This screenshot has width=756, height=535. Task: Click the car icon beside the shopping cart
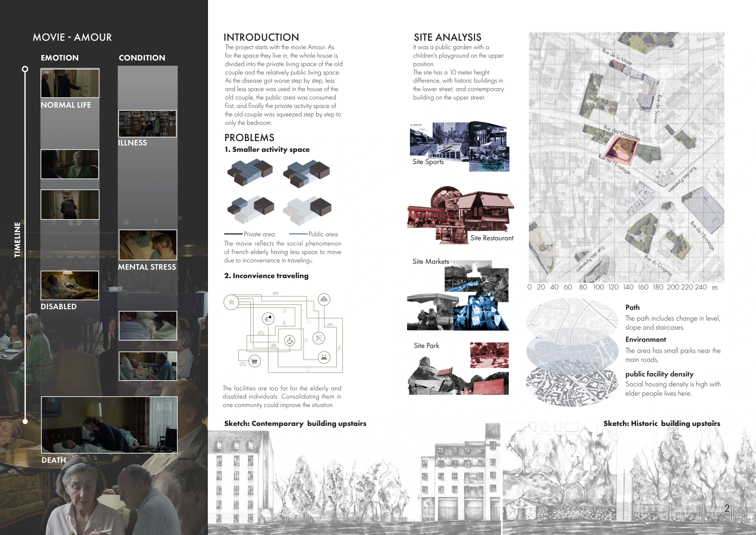coord(243,364)
